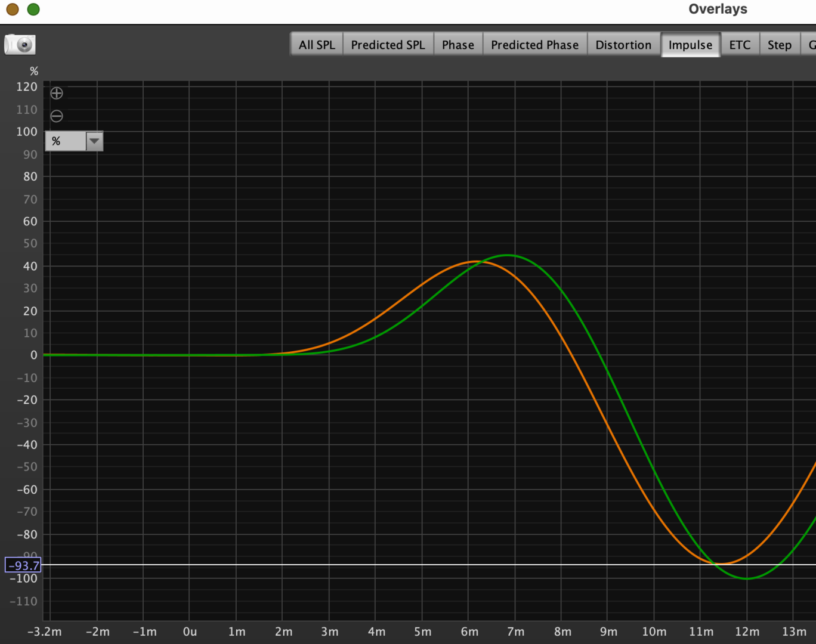The image size is (816, 644).
Task: Click the green maximize window button
Action: (x=33, y=9)
